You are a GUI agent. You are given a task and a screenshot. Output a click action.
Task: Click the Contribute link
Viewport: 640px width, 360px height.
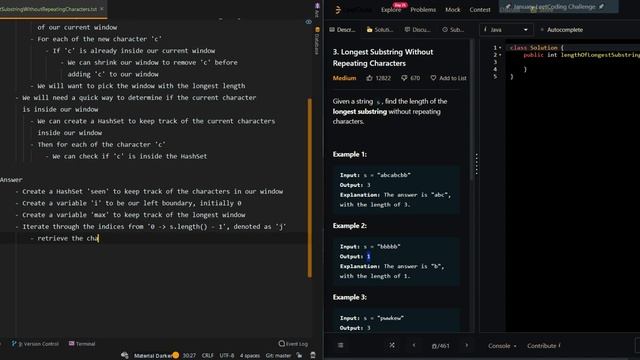[543, 346]
